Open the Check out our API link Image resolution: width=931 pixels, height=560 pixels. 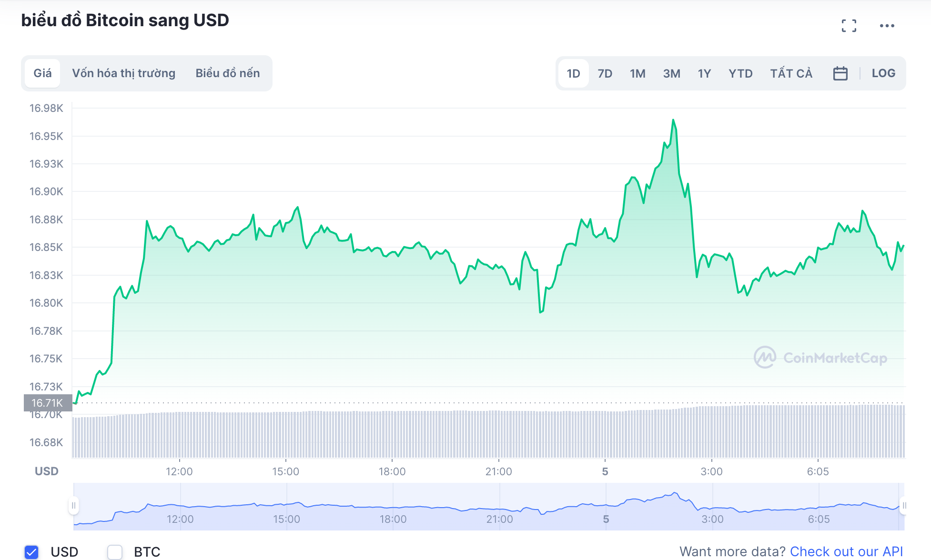click(x=846, y=551)
